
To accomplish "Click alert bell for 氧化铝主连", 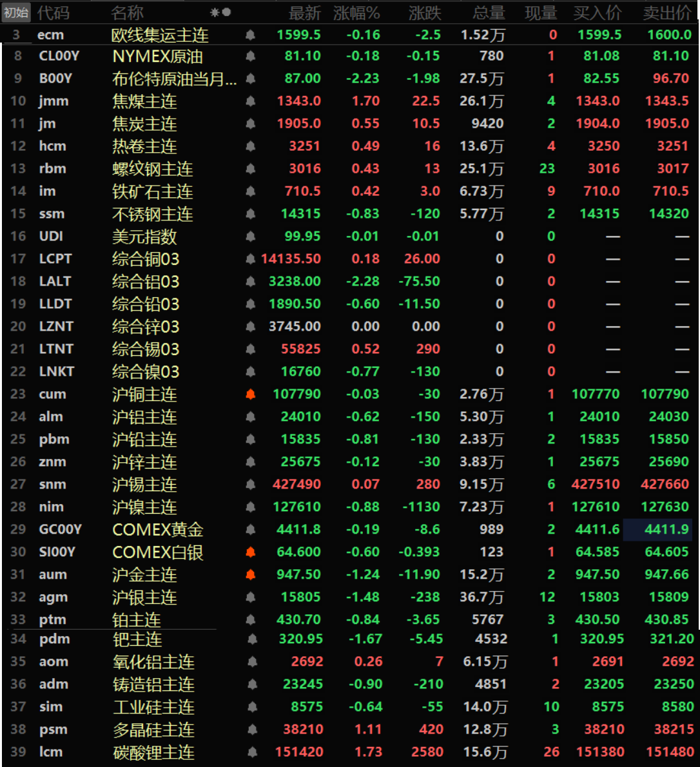I will [x=253, y=662].
